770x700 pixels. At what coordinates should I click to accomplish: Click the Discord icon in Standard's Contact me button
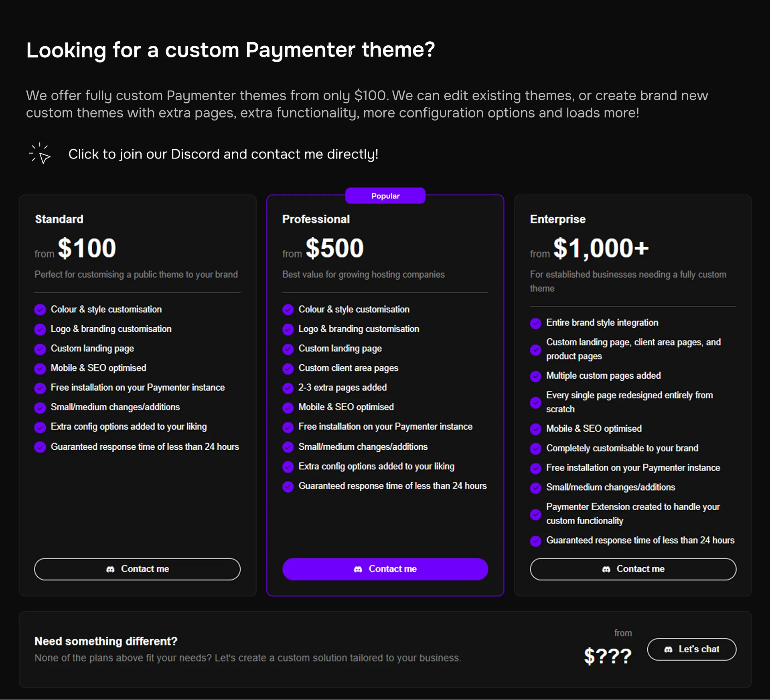point(109,569)
